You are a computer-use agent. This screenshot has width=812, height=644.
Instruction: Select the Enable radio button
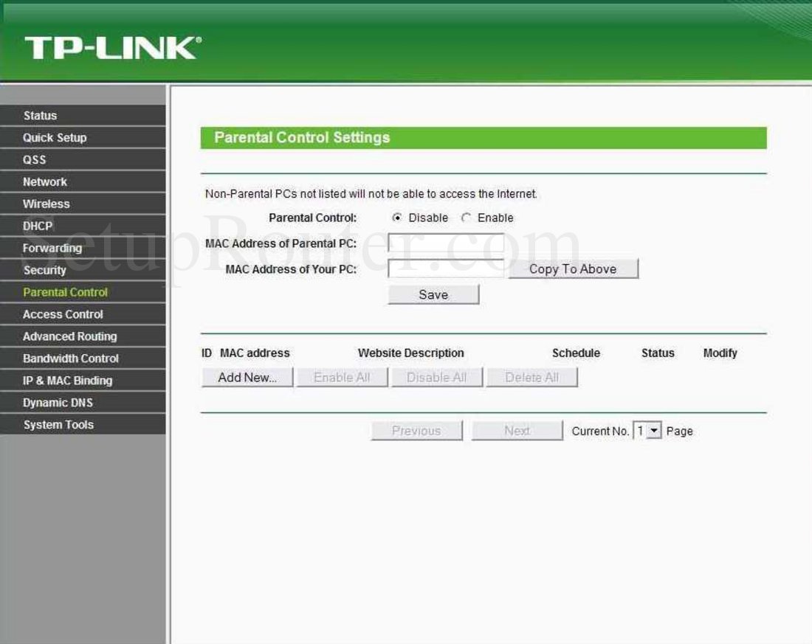tap(466, 218)
